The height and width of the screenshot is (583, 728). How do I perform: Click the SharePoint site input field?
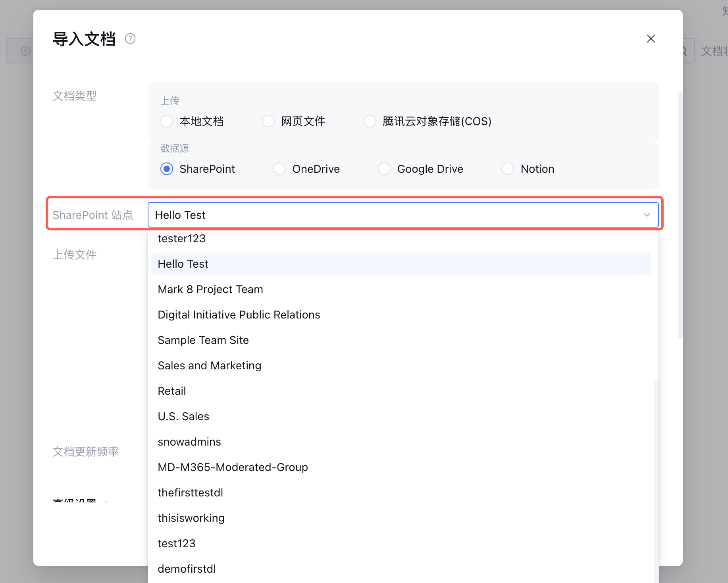(x=403, y=215)
